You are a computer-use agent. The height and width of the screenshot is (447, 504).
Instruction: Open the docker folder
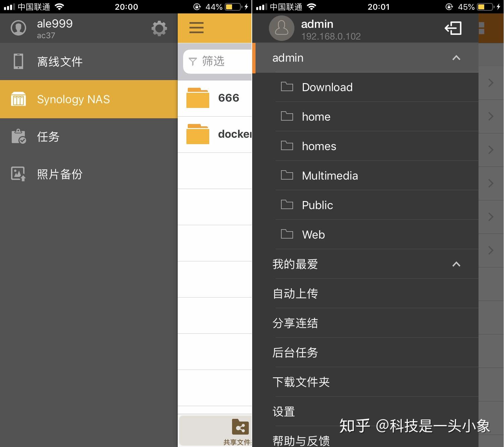(215, 134)
